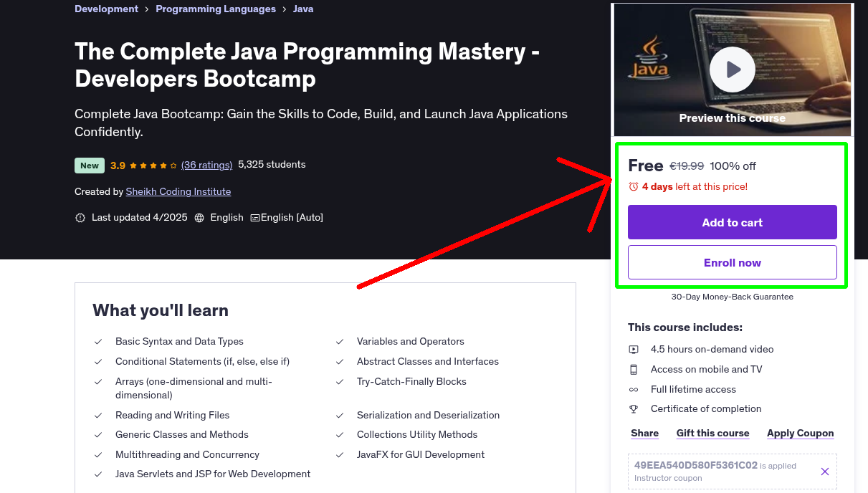This screenshot has height=493, width=868.
Task: Visit Sheikh Coding Institute instructor page
Action: coord(178,191)
